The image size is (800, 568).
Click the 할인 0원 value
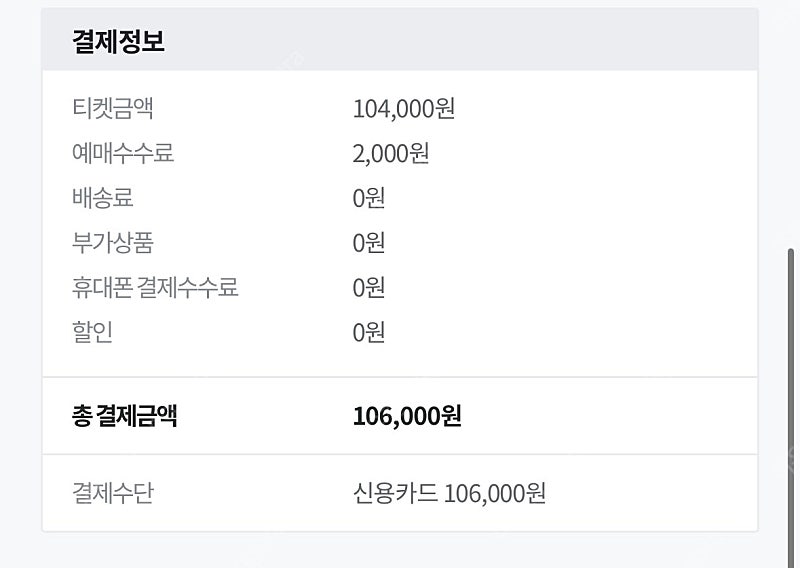pos(368,333)
